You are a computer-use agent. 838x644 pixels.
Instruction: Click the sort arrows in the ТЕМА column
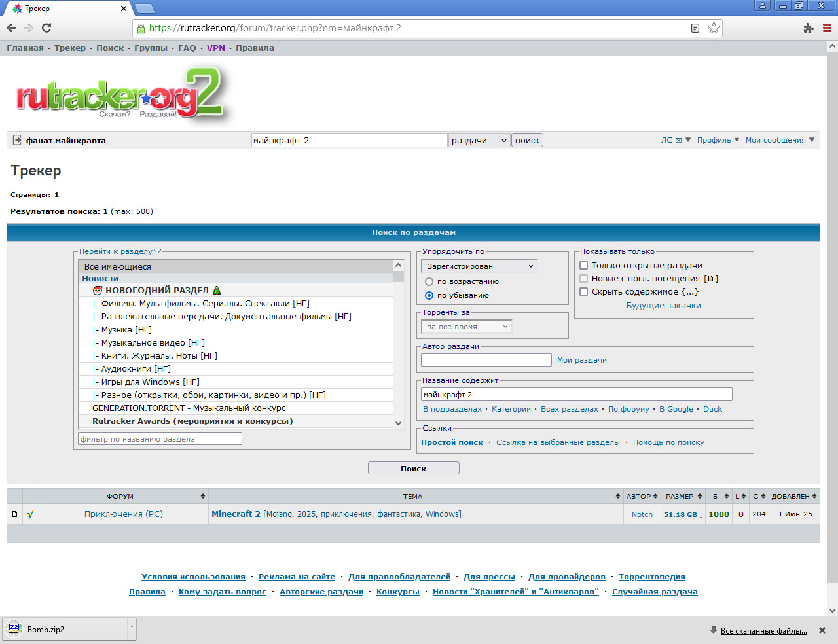point(618,496)
